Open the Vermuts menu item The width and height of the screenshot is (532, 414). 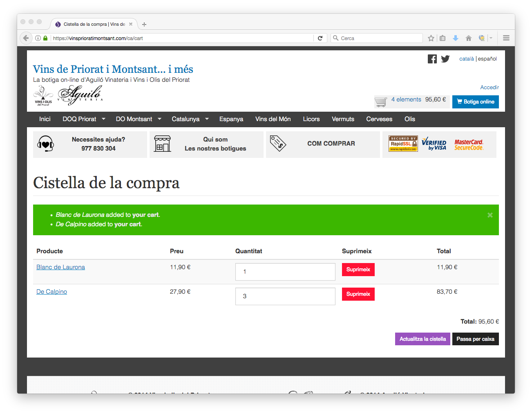tap(343, 119)
